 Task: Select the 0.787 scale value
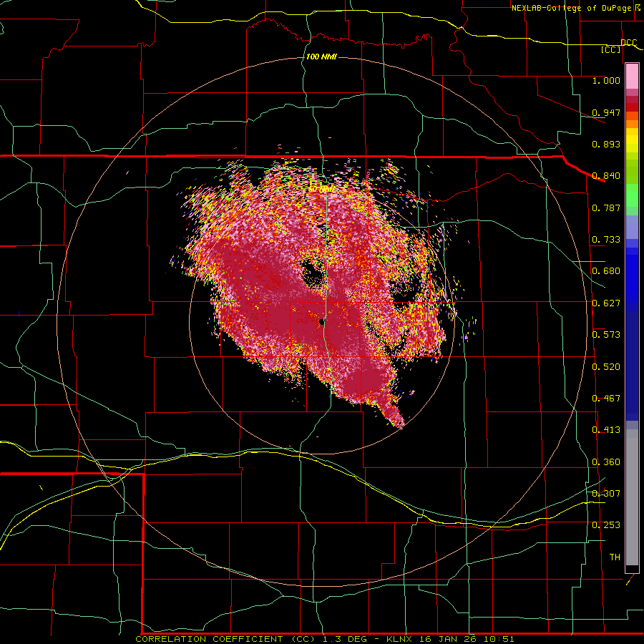[606, 208]
